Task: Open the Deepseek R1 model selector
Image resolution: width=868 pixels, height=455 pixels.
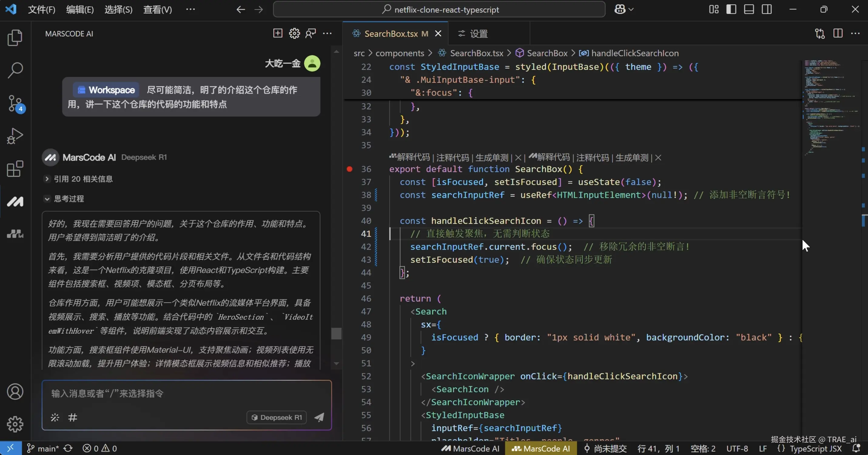Action: [277, 417]
